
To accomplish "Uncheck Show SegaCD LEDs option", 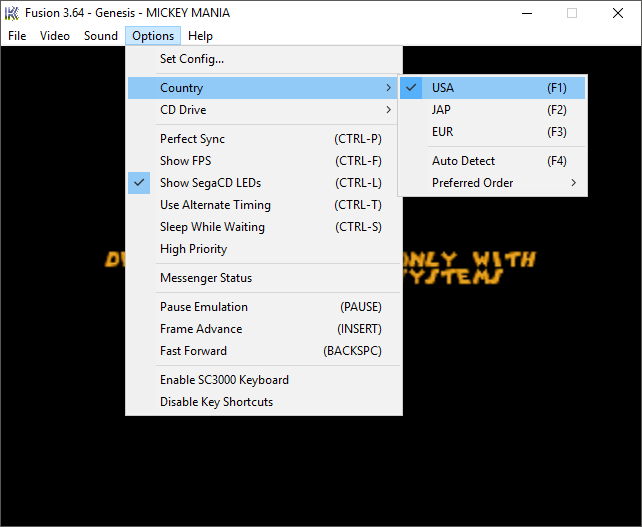I will pyautogui.click(x=210, y=183).
